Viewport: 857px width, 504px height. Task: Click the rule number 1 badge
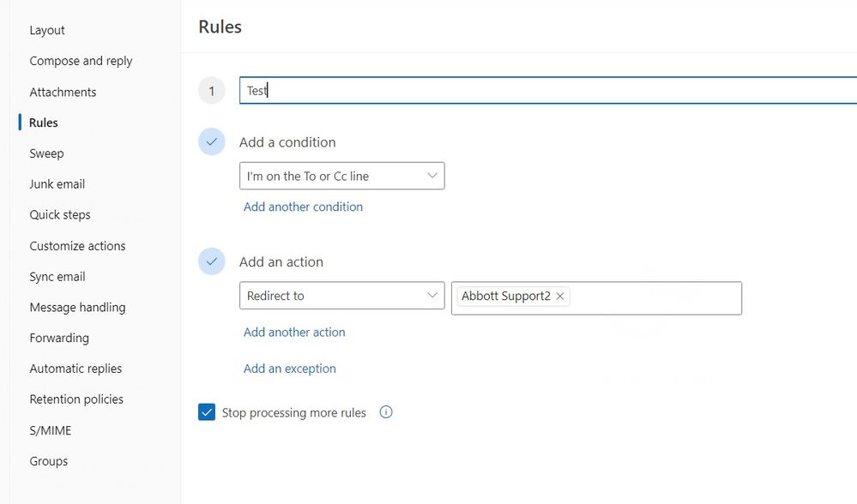[211, 90]
